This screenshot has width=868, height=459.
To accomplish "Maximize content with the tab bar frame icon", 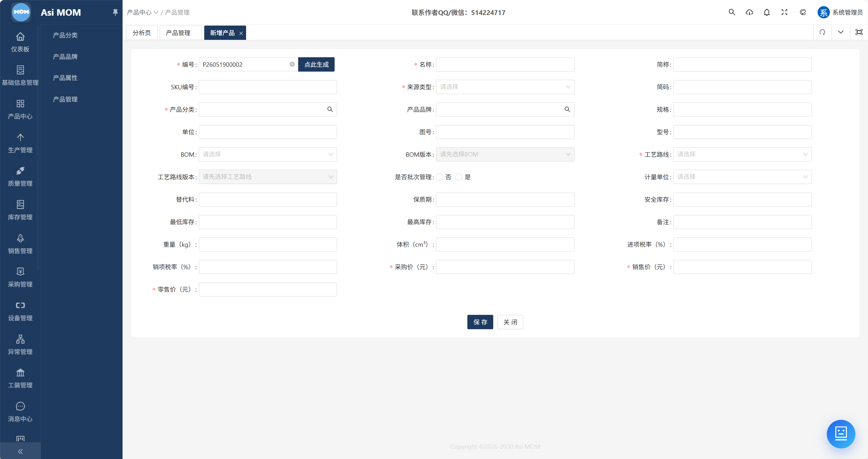I will pyautogui.click(x=859, y=32).
